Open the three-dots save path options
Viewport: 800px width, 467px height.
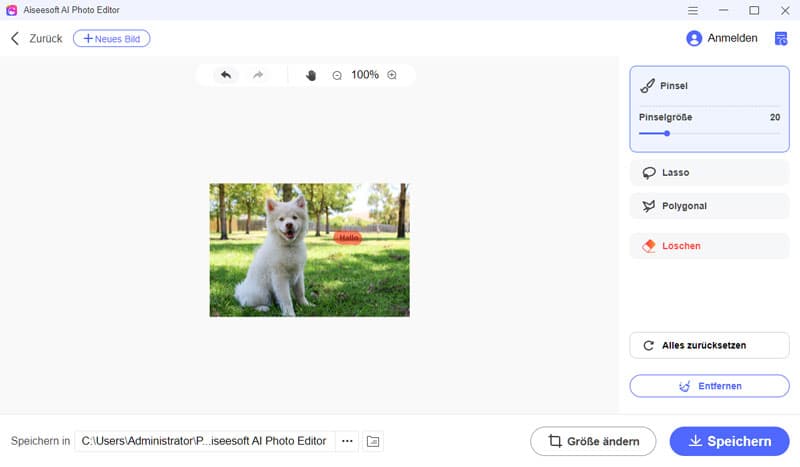coord(347,441)
